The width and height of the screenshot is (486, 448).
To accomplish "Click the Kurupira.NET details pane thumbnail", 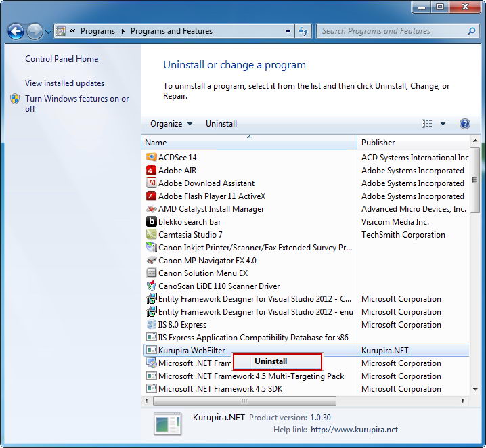I will 168,424.
